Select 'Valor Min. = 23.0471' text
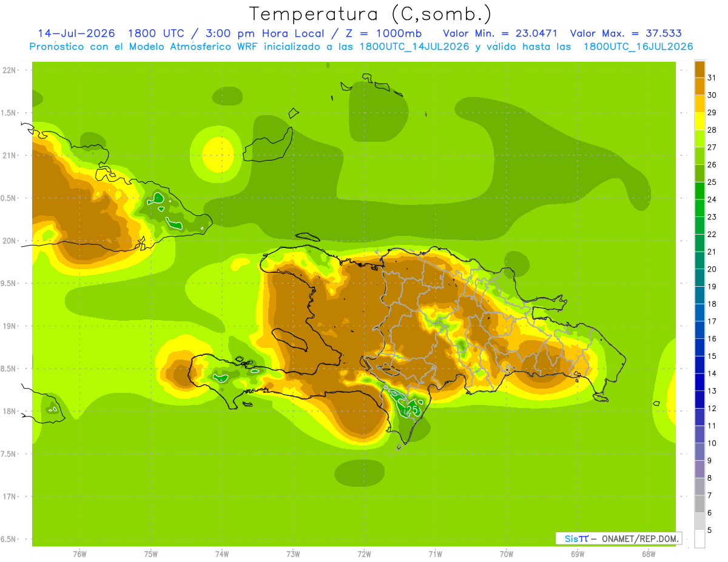 [500, 33]
